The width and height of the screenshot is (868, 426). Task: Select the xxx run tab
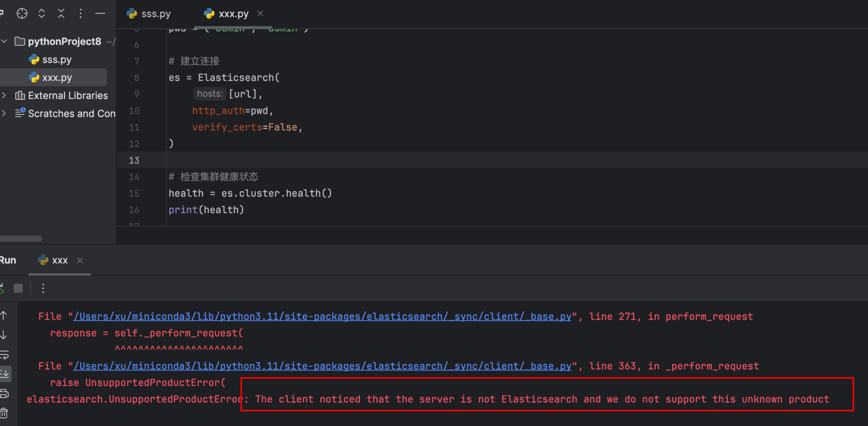[x=59, y=260]
